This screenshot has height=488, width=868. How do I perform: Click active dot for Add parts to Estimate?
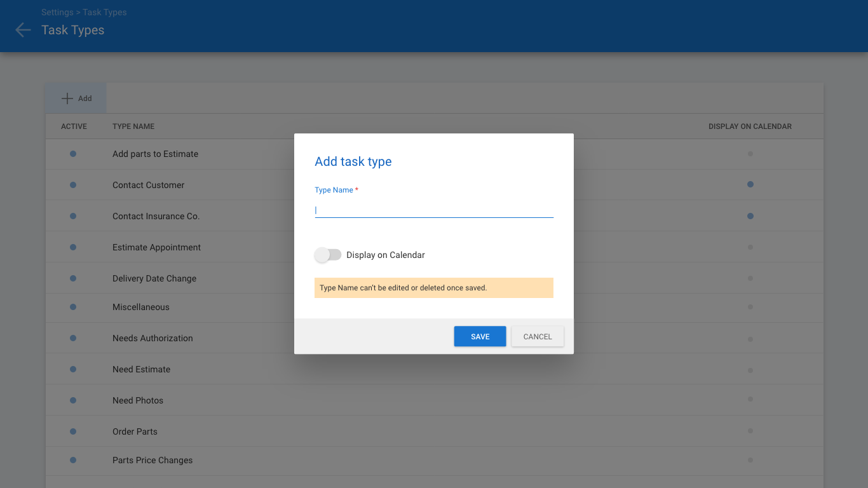73,154
